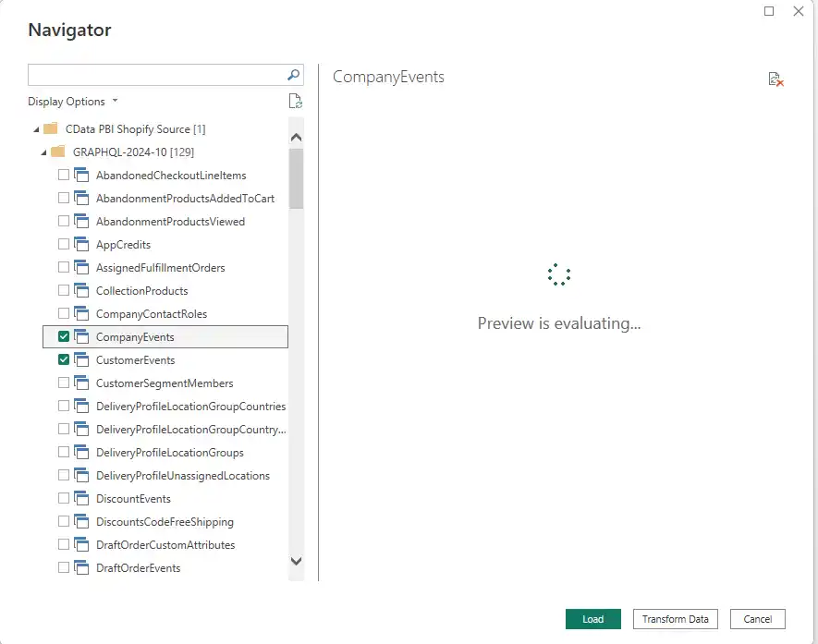Open the Display Options dropdown
818x644 pixels.
(73, 102)
